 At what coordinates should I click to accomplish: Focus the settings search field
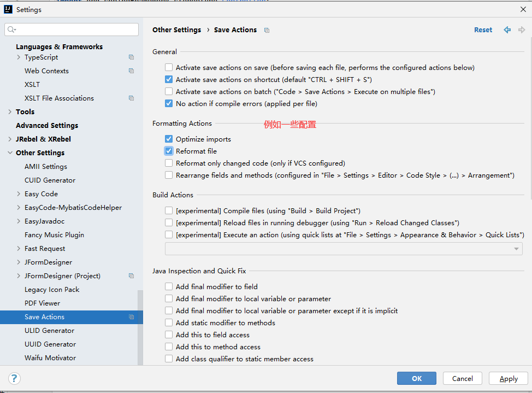pyautogui.click(x=72, y=30)
